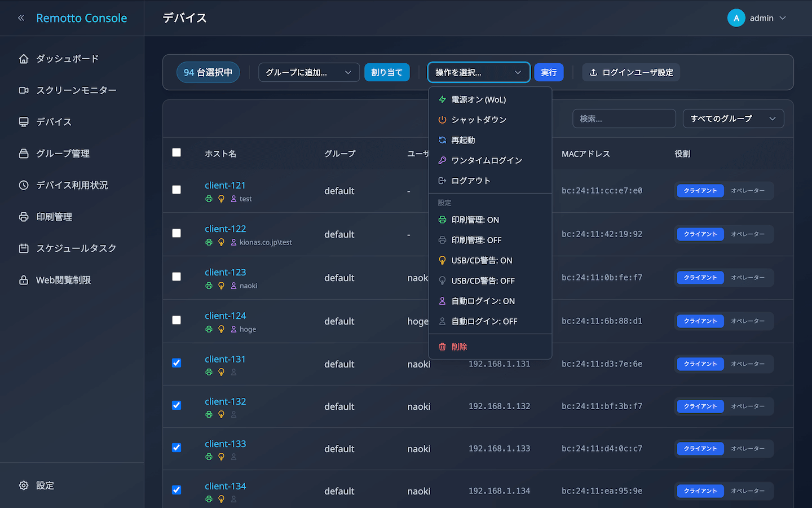Click the Schedule Task calendar icon

pos(24,248)
